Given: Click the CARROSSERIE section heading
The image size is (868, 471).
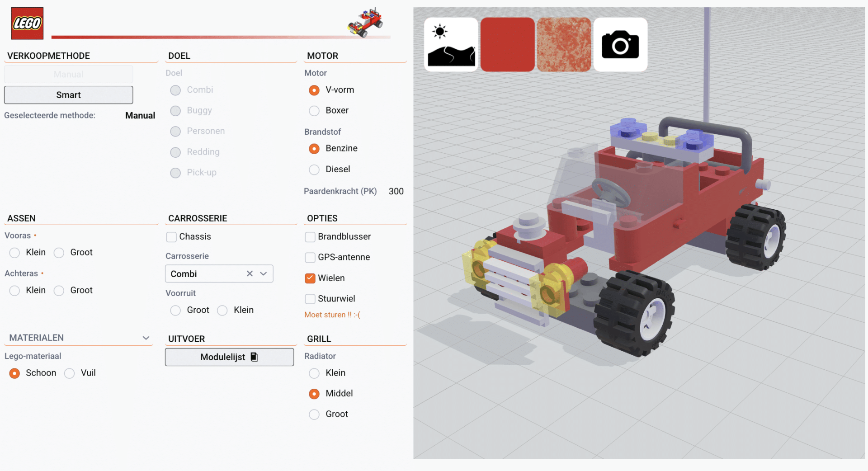Looking at the screenshot, I should click(x=198, y=218).
